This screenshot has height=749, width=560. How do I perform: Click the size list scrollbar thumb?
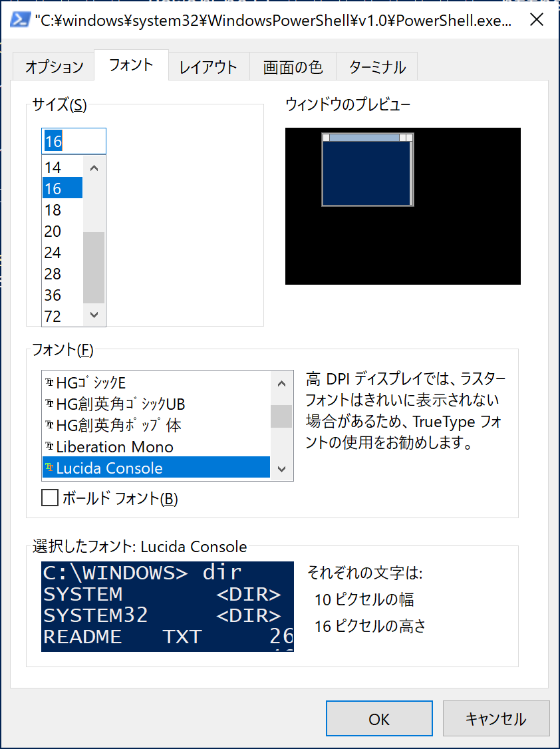pyautogui.click(x=94, y=268)
